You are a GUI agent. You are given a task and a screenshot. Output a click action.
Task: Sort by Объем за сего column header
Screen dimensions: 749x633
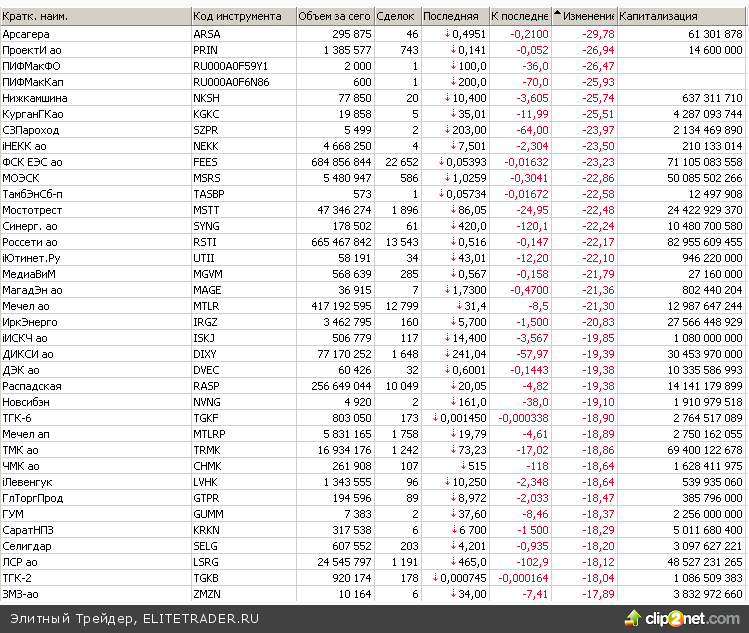point(335,16)
